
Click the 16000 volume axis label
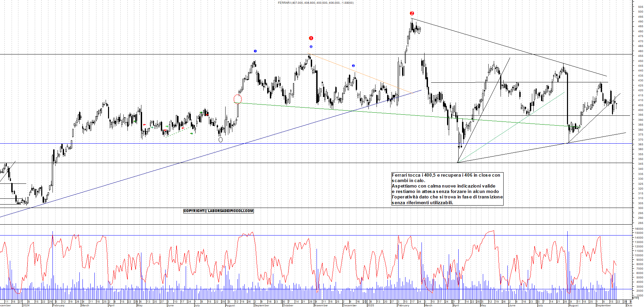[639, 229]
